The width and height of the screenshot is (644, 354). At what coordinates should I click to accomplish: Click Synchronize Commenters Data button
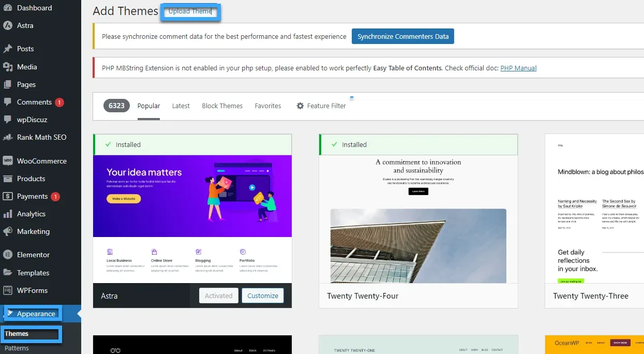tap(402, 36)
